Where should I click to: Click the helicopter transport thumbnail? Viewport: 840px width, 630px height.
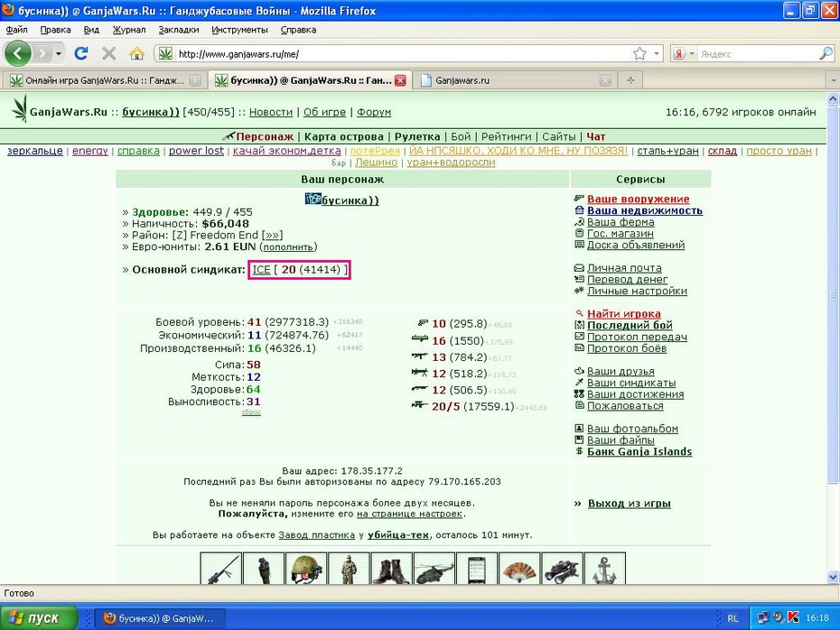click(434, 569)
